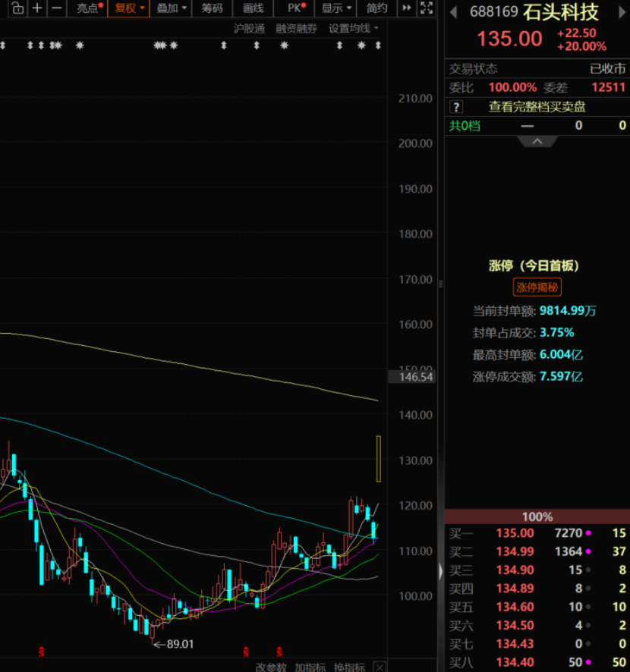The height and width of the screenshot is (672, 630).
Task: Click the magenta dot beside 1364
Action: (588, 551)
